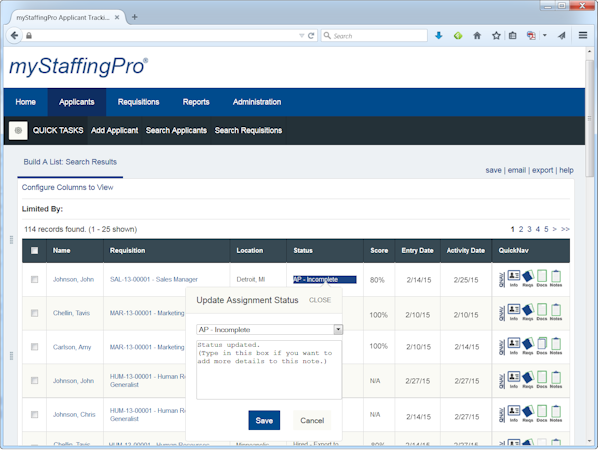Open Info icon in Carlson, Amy row
The width and height of the screenshot is (598, 450).
tap(514, 346)
